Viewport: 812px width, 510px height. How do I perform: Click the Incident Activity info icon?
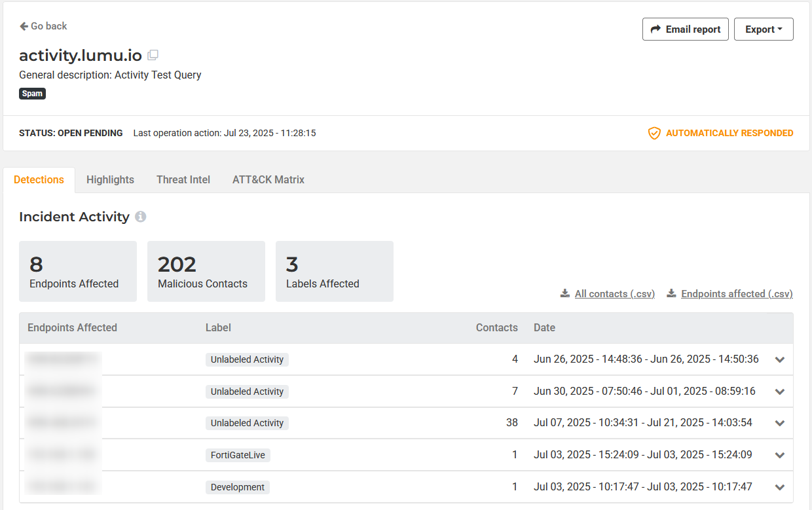(x=141, y=217)
